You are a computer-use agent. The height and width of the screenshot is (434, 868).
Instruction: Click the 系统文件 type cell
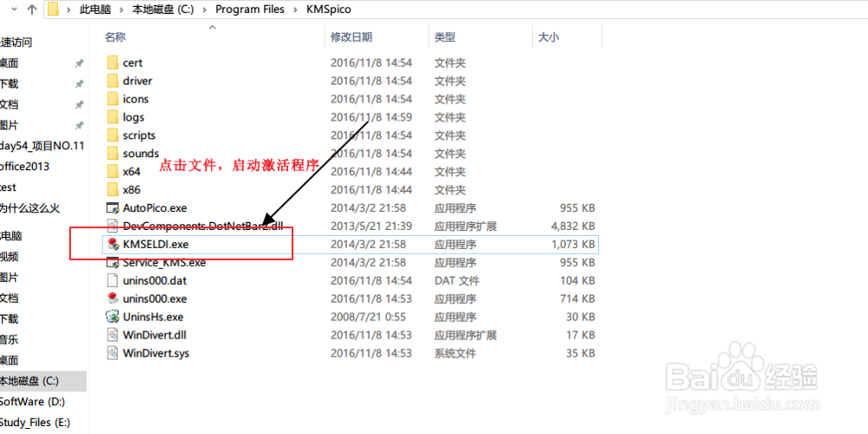click(455, 353)
